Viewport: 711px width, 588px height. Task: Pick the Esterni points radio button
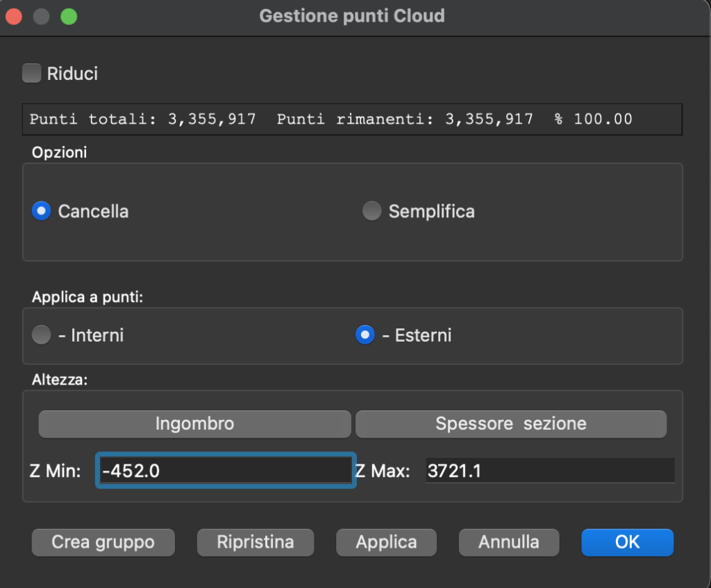(365, 335)
